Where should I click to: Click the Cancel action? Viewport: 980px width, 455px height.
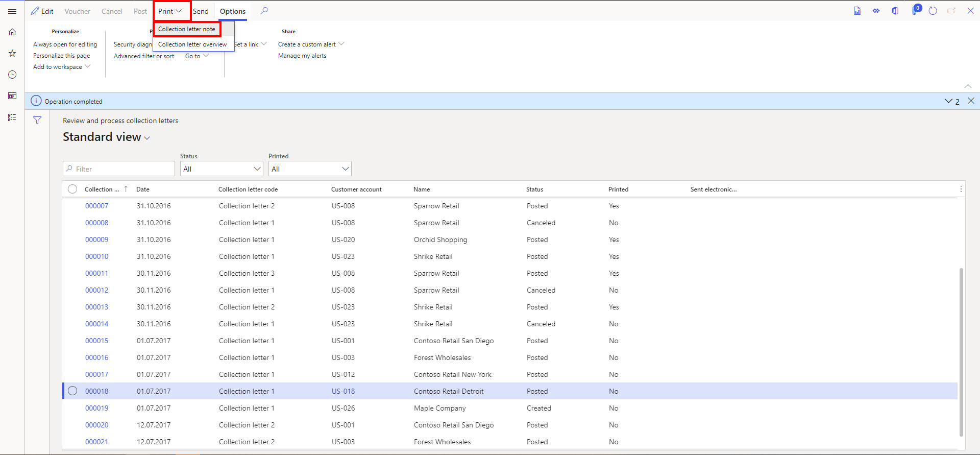pos(112,11)
